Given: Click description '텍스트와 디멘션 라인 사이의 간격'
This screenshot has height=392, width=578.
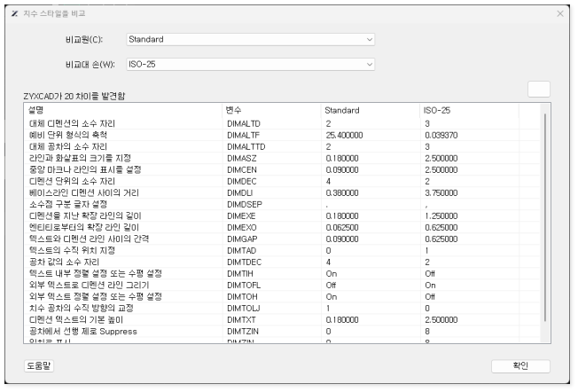Looking at the screenshot, I should pyautogui.click(x=89, y=239).
